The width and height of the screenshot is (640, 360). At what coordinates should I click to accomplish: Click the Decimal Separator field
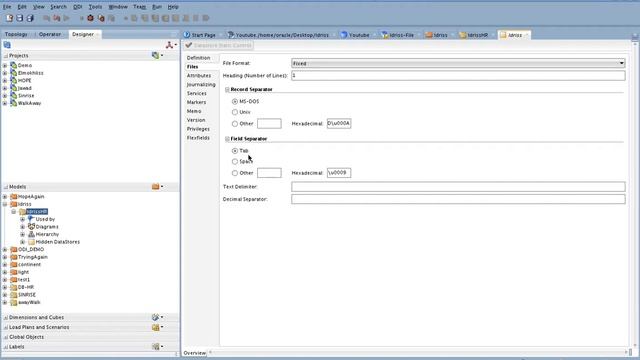pyautogui.click(x=458, y=199)
